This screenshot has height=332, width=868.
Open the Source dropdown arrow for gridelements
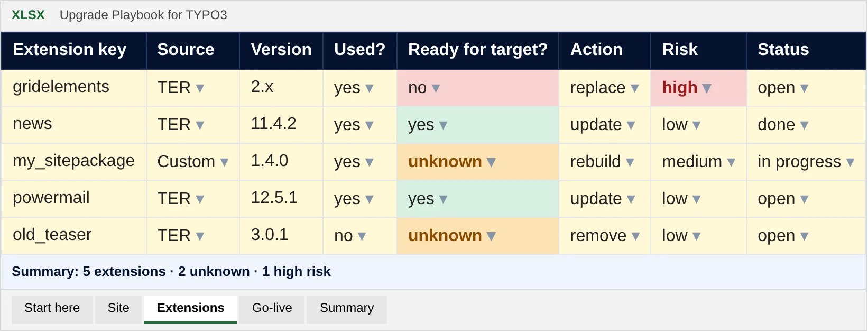click(x=200, y=88)
